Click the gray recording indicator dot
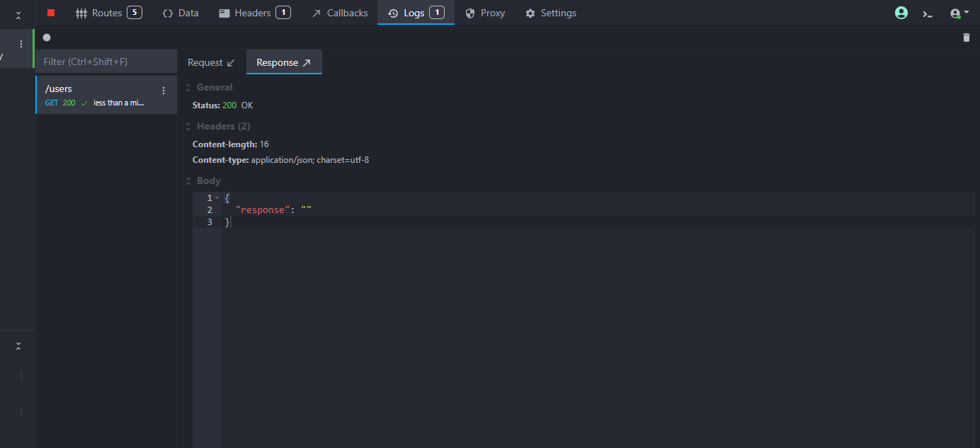This screenshot has width=980, height=448. pyautogui.click(x=47, y=38)
